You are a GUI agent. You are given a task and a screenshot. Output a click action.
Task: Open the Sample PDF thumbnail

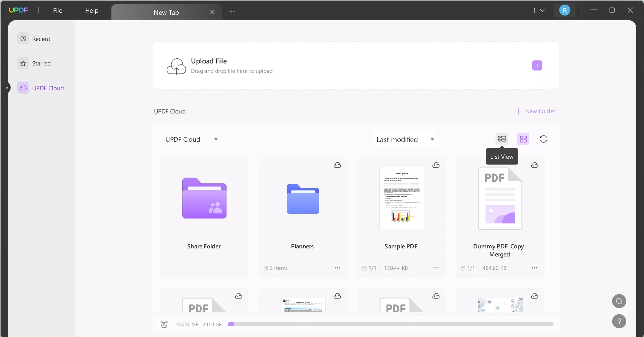pyautogui.click(x=402, y=198)
